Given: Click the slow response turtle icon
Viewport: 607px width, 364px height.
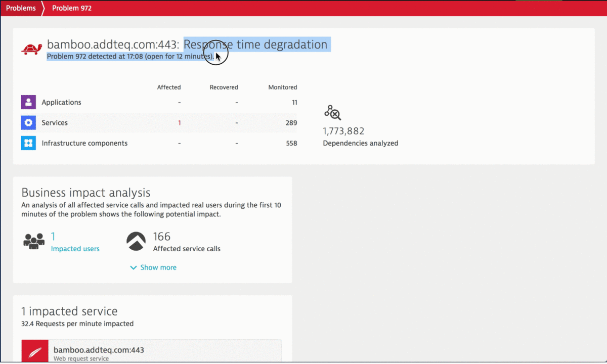Looking at the screenshot, I should pos(31,49).
